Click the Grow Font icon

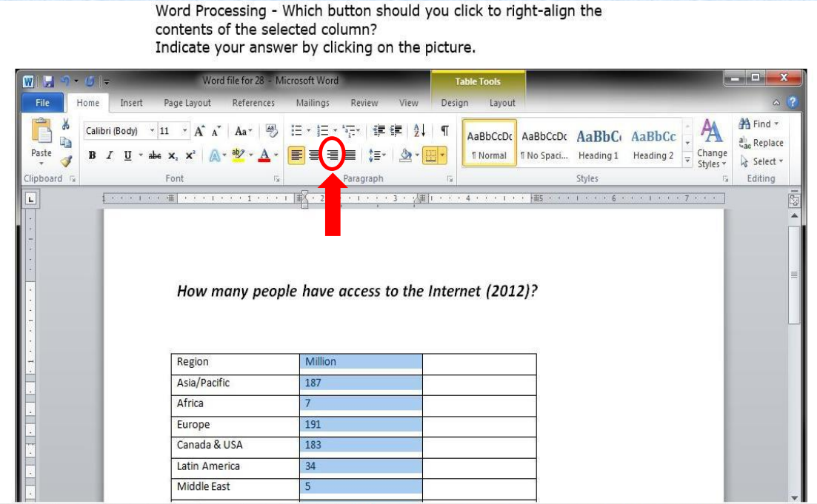(x=199, y=131)
